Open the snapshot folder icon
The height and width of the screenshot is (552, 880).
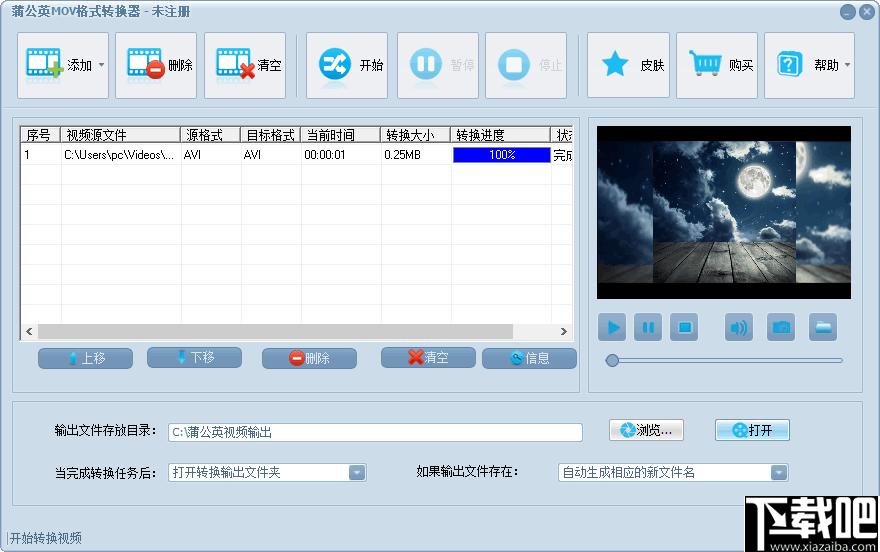pyautogui.click(x=823, y=327)
